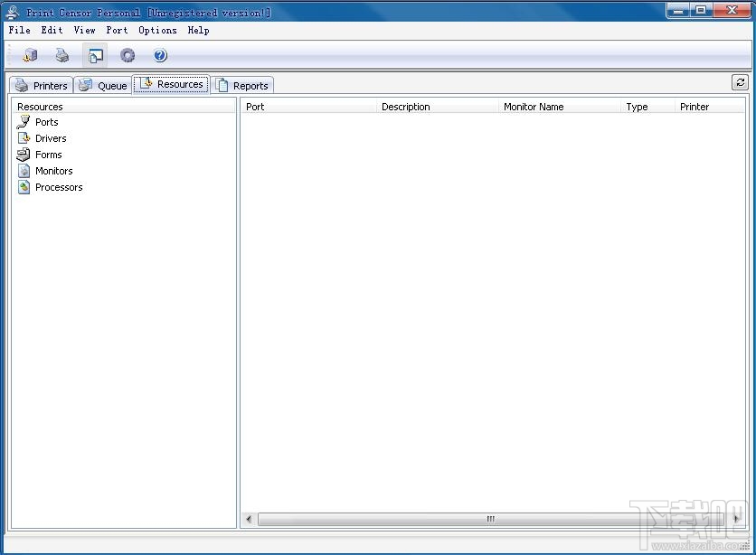Click the Processors item icon
756x555 pixels.
tap(24, 187)
